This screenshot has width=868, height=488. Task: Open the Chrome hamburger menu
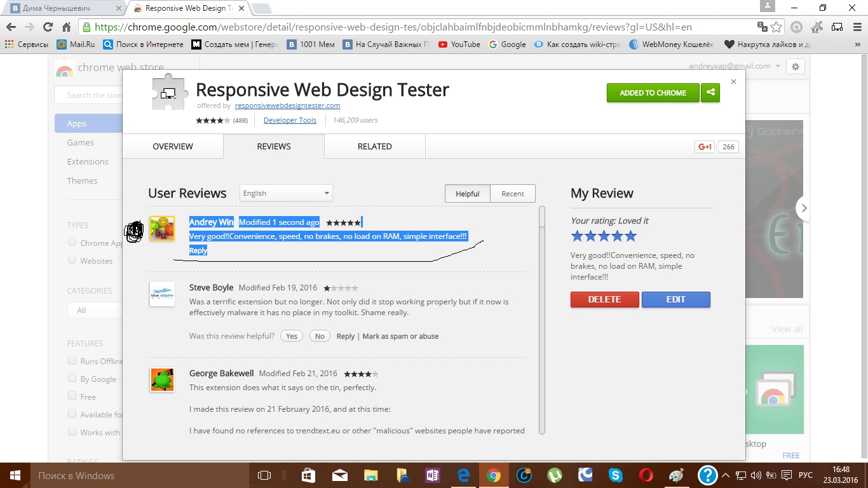coord(856,27)
